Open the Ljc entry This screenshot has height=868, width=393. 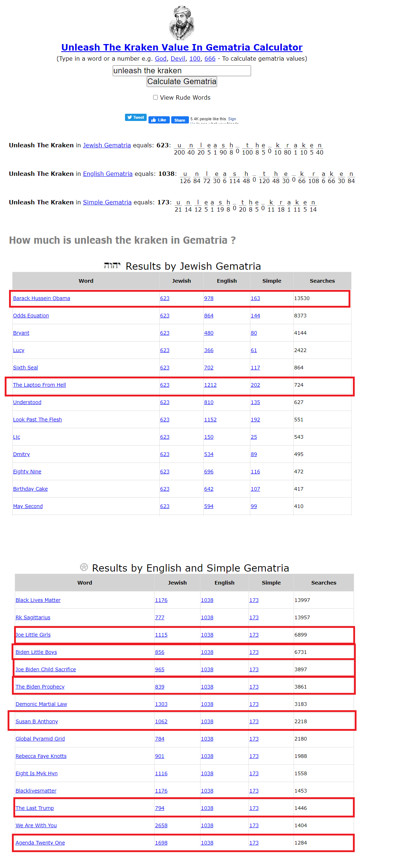coord(17,437)
